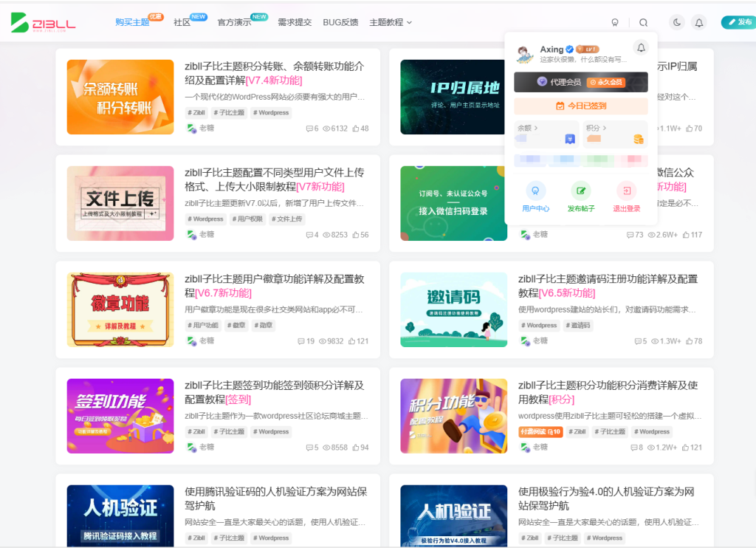Click the 发布 publish button
The image size is (756, 548).
coord(739,22)
